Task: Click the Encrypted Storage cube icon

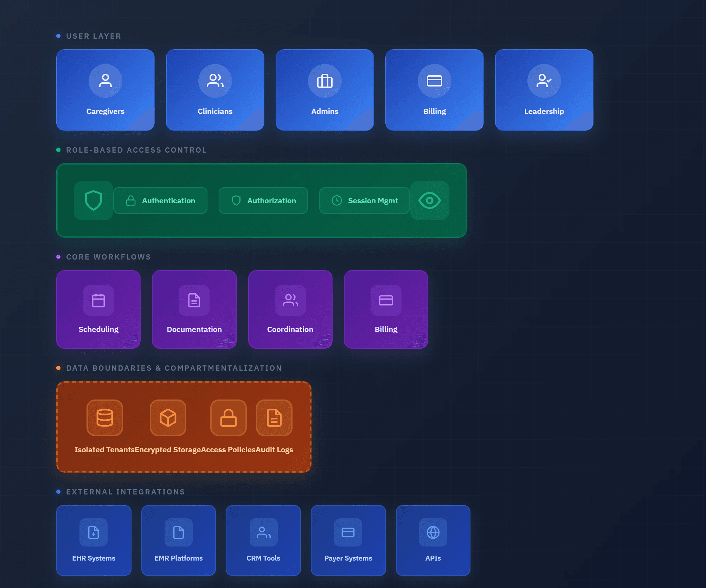Action: point(168,418)
